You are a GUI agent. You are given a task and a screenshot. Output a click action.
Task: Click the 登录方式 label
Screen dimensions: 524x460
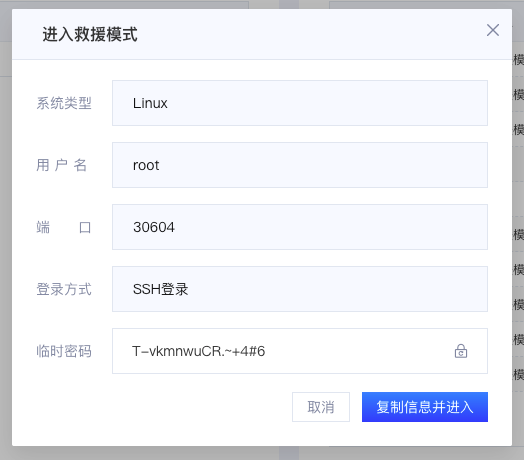click(x=64, y=289)
